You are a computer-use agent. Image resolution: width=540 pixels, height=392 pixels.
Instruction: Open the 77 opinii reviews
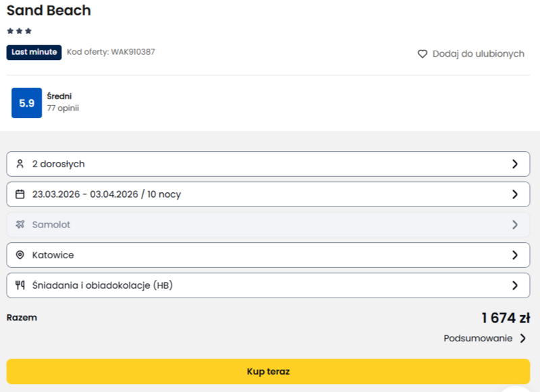pos(63,108)
